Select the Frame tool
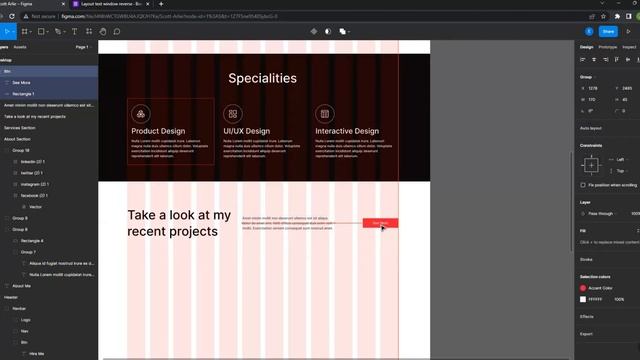The image size is (640, 360). pos(24,31)
